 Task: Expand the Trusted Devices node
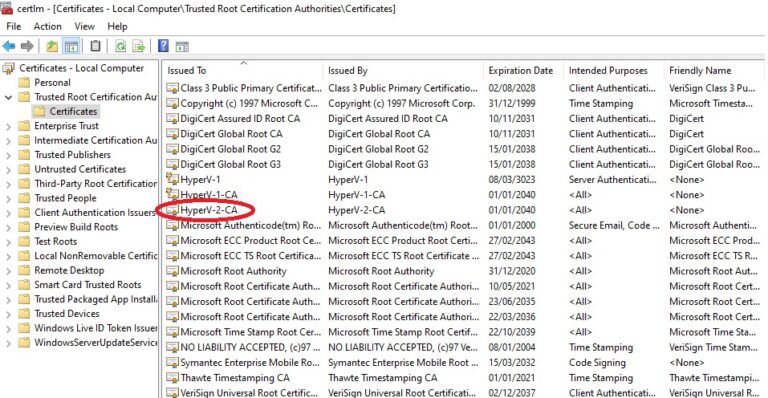point(8,314)
